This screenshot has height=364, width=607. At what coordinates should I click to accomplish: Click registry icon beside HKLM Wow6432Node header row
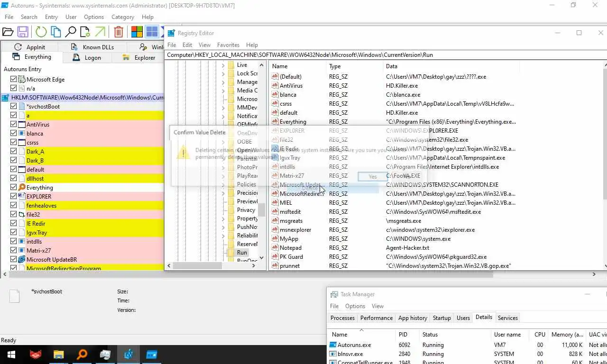pyautogui.click(x=6, y=98)
